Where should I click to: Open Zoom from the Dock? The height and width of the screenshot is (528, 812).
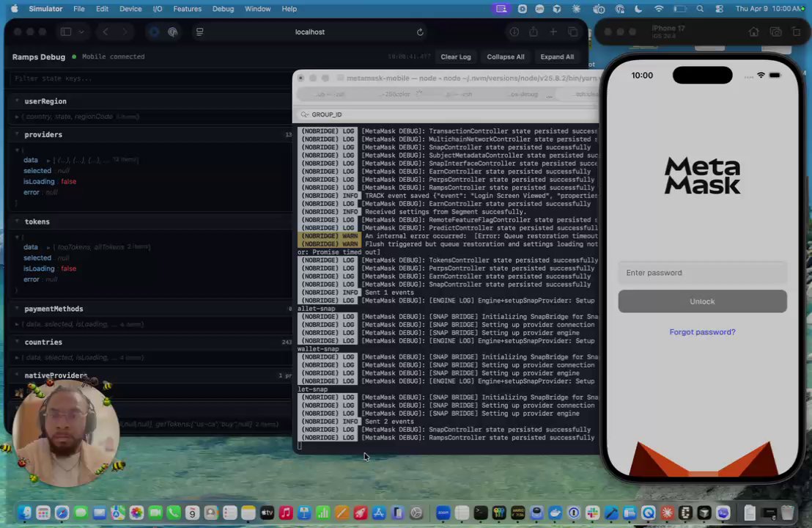(443, 513)
